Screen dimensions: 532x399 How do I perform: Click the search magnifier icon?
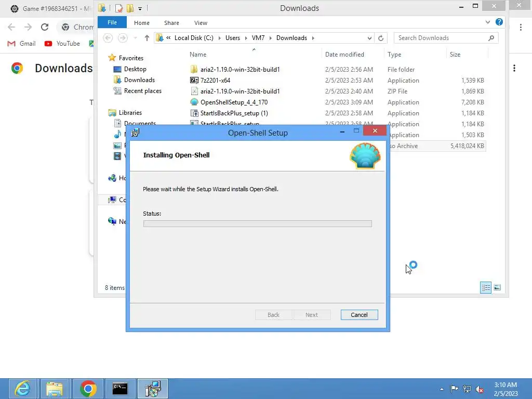click(491, 38)
